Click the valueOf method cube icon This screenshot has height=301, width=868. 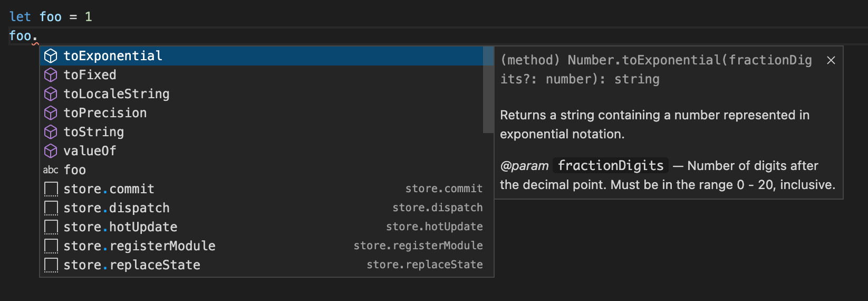(x=51, y=151)
